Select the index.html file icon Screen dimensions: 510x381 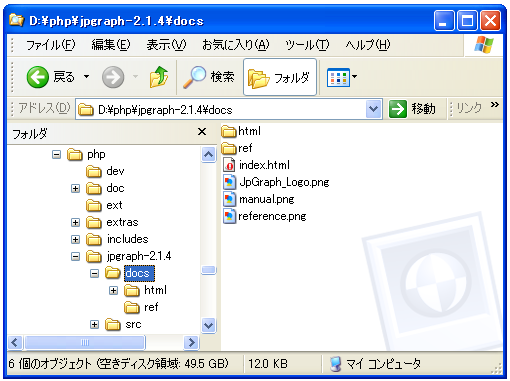pos(229,165)
